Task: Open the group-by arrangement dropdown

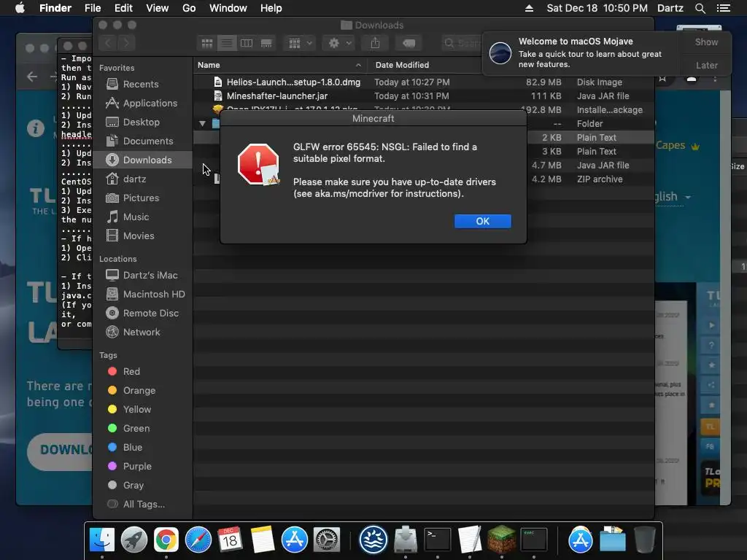Action: pos(300,43)
